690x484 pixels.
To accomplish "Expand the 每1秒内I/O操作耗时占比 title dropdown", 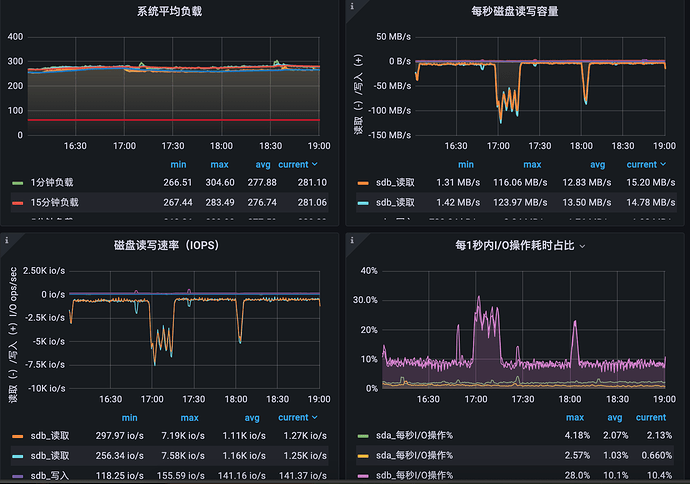I will click(582, 245).
